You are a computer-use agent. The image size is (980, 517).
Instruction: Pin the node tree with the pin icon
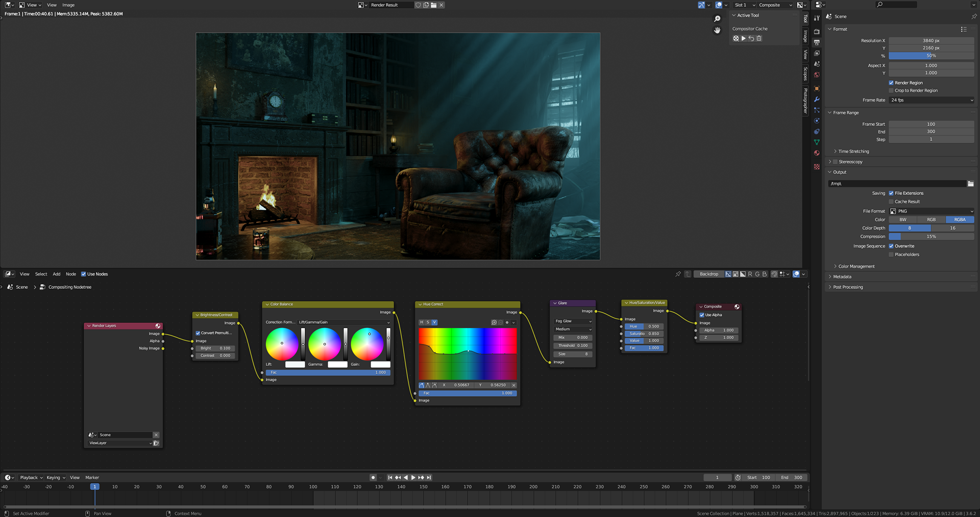pos(678,274)
